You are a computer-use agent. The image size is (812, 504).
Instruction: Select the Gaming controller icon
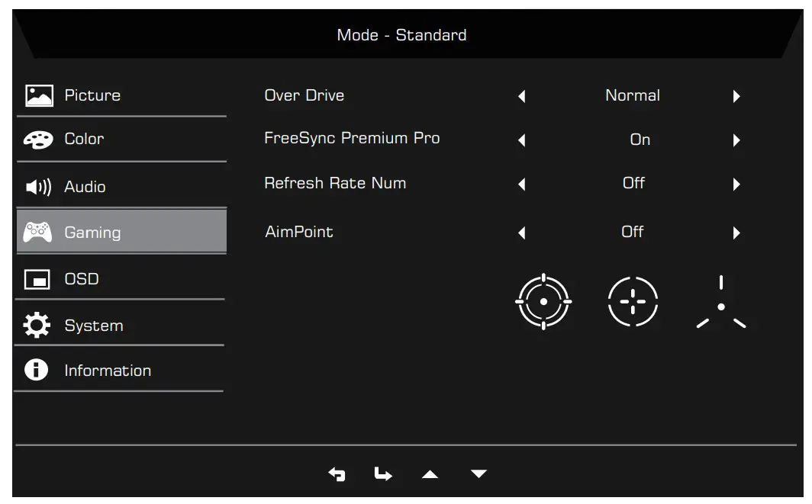pos(37,233)
